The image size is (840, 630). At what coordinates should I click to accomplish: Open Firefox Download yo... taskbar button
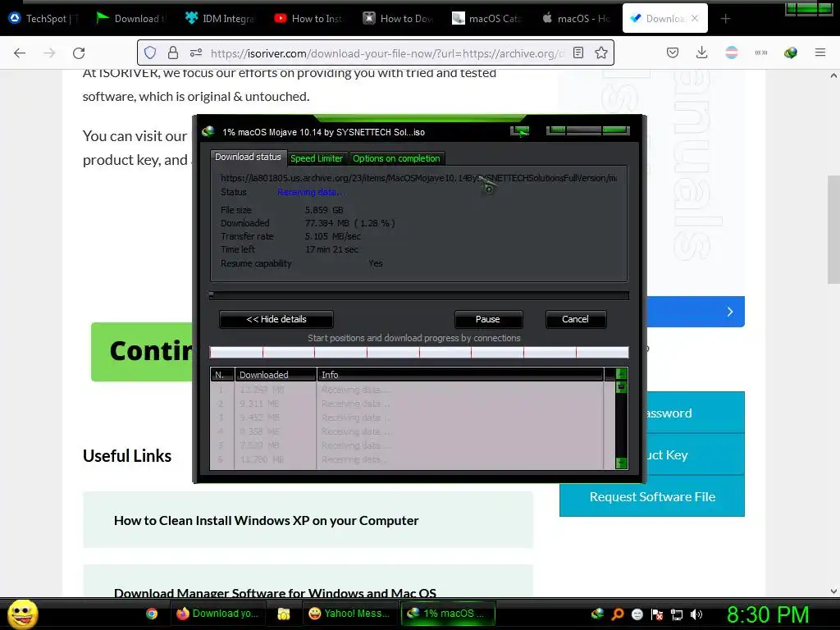pos(217,614)
